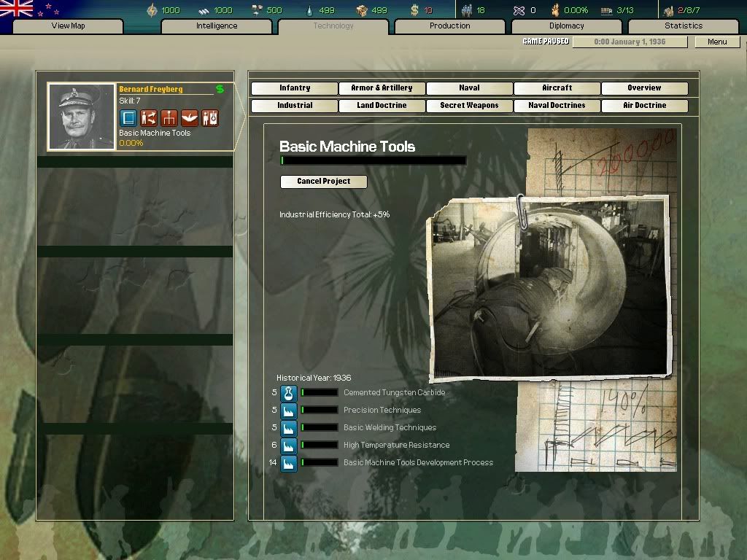
Task: Go to the Diplomacy tab
Action: coord(566,26)
